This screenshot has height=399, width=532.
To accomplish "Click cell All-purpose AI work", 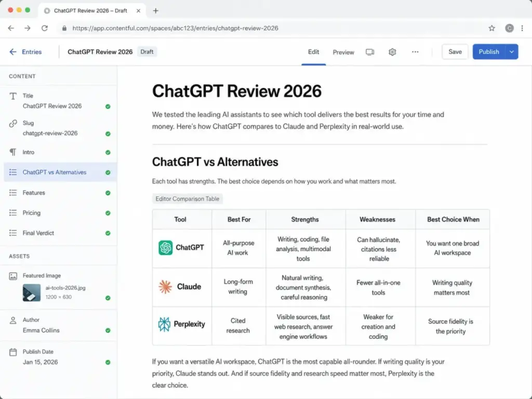I will (238, 248).
